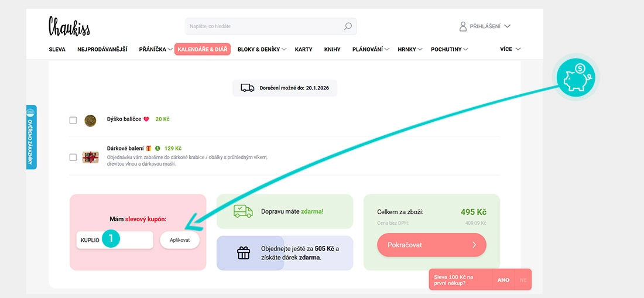Click the delivery truck icon by Doručení

247,88
